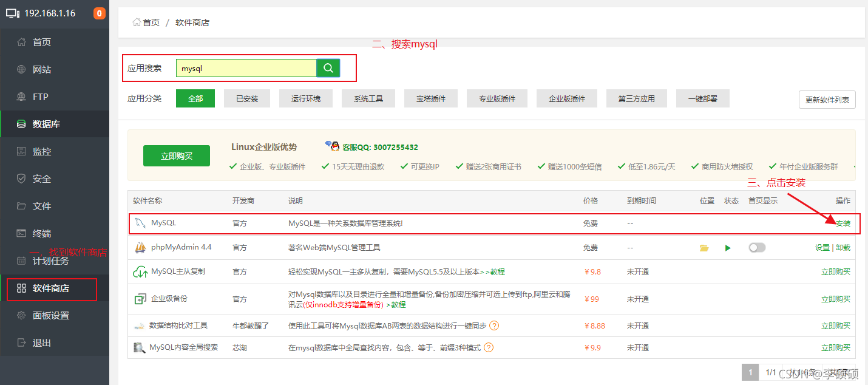The height and width of the screenshot is (385, 868).
Task: Open the 网站 globe icon in sidebar
Action: [21, 70]
